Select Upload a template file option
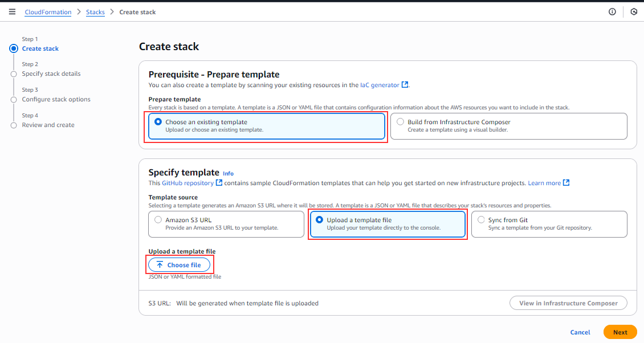 (388, 224)
